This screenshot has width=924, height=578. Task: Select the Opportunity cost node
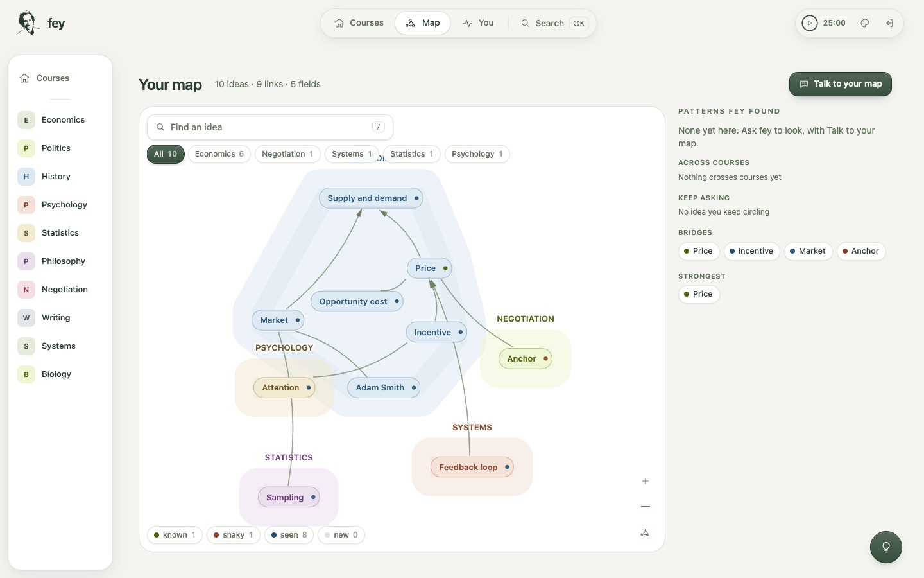[357, 302]
